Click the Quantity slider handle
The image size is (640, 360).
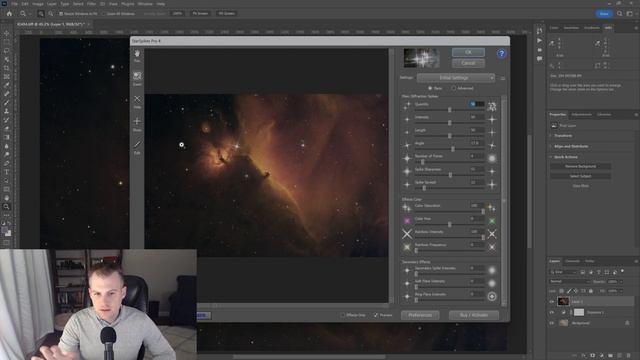pos(449,110)
